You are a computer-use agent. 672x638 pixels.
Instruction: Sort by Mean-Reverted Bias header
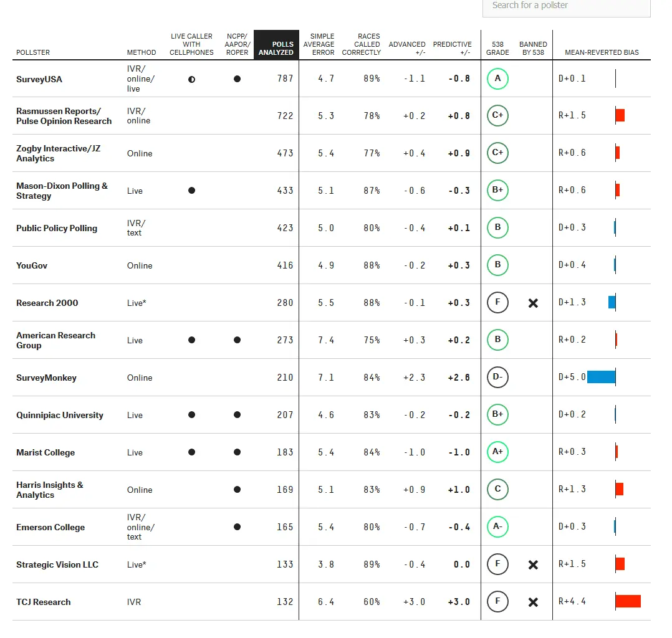[x=602, y=52]
